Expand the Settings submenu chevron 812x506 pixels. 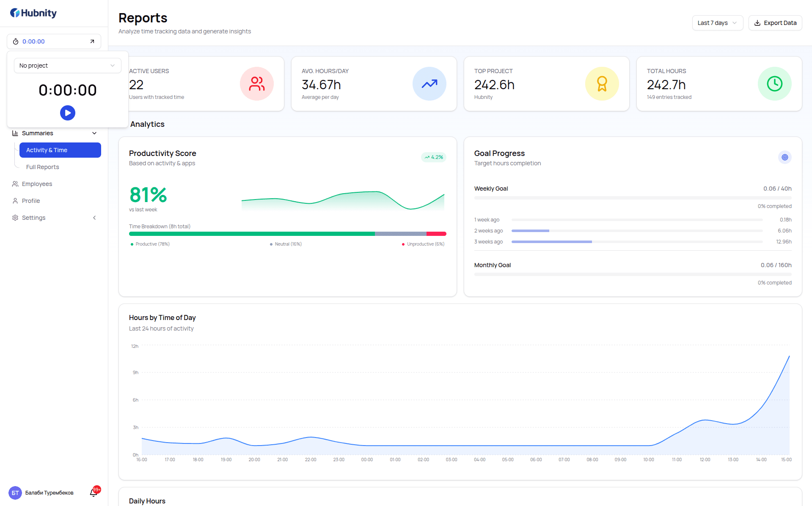[94, 218]
